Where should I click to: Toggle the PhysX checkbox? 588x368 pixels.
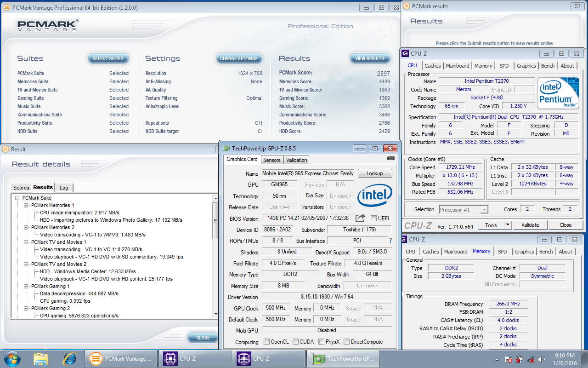click(321, 342)
